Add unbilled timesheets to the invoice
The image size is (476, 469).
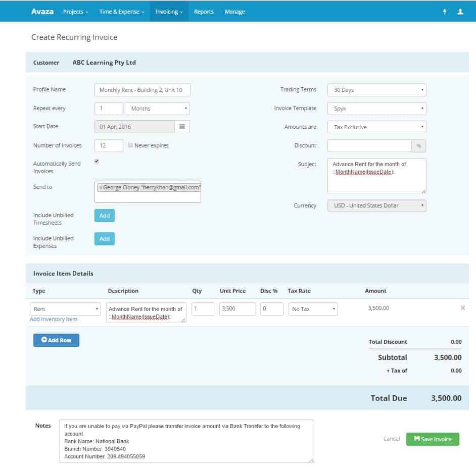104,215
